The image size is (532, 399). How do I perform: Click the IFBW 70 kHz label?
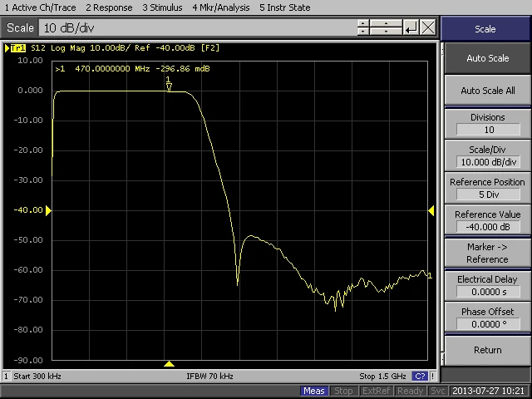pyautogui.click(x=209, y=377)
